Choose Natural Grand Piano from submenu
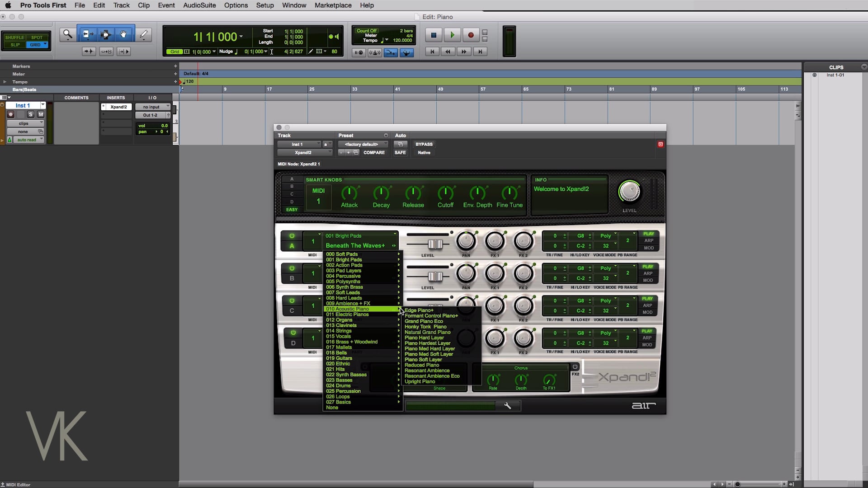The height and width of the screenshot is (488, 868). point(427,332)
